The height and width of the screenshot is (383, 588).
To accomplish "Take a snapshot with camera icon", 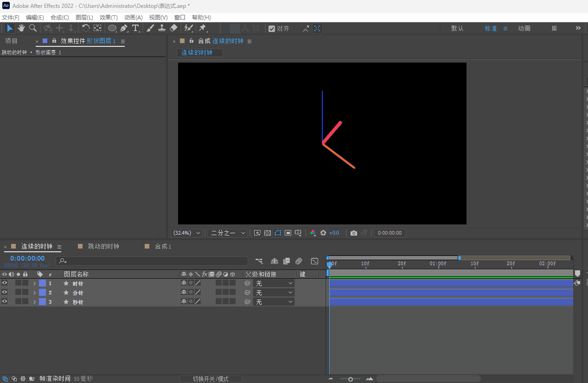I will [354, 233].
